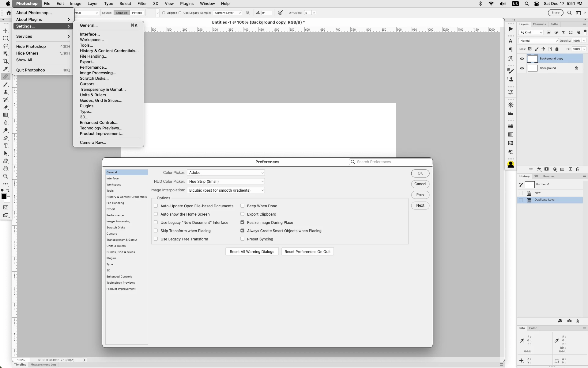Image resolution: width=588 pixels, height=368 pixels.
Task: Click the Next button in Preferences
Action: pos(420,205)
